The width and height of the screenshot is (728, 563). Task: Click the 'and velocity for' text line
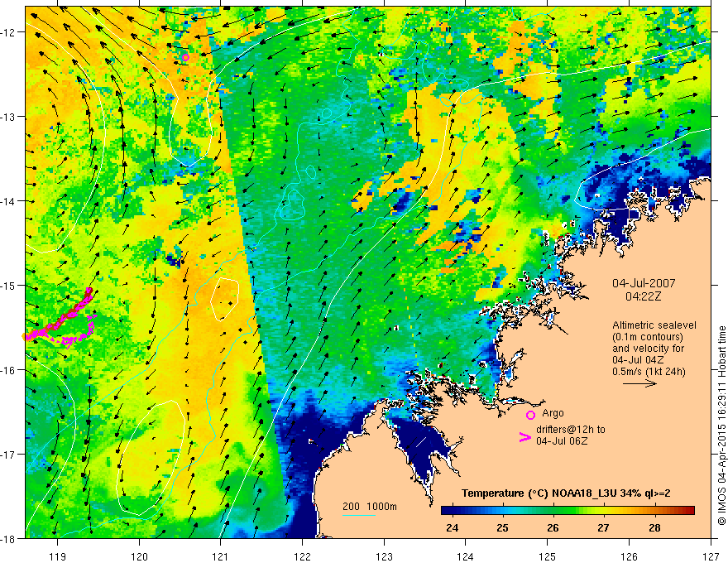click(648, 349)
